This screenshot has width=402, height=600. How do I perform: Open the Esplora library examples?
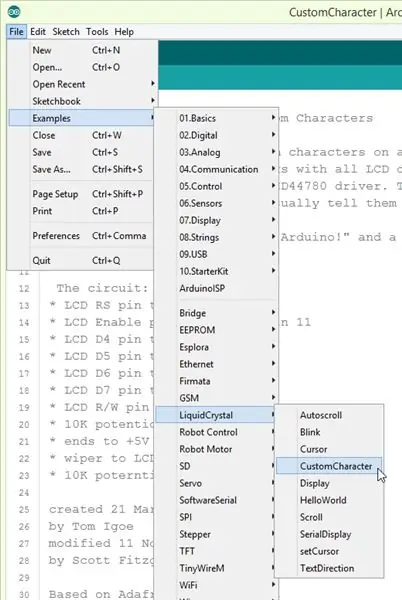[216, 347]
